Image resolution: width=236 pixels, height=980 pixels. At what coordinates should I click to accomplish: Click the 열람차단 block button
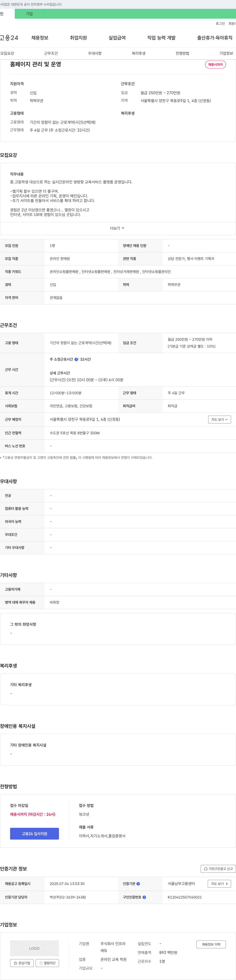click(x=47, y=963)
